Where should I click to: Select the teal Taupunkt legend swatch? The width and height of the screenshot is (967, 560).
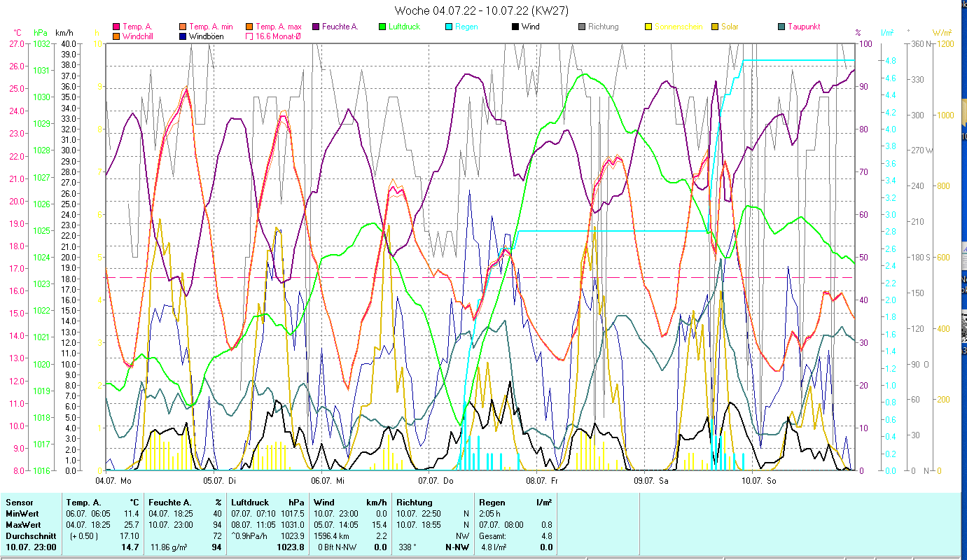[x=781, y=27]
